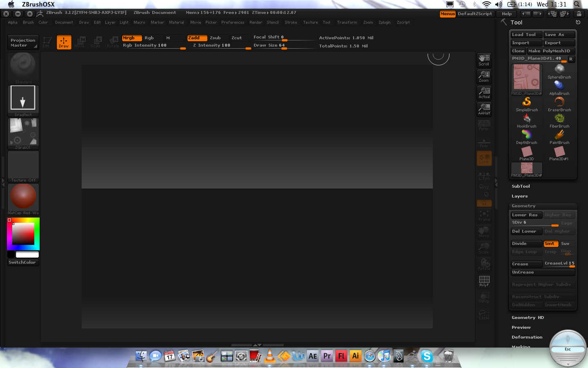
Task: Click the Lower Res button
Action: pyautogui.click(x=526, y=215)
